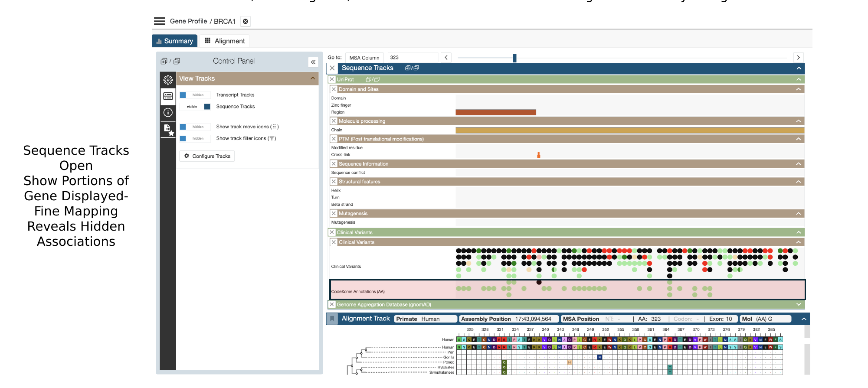Close the Sequence Tracks panel
Viewport: 868px width, 388px height.
(332, 68)
